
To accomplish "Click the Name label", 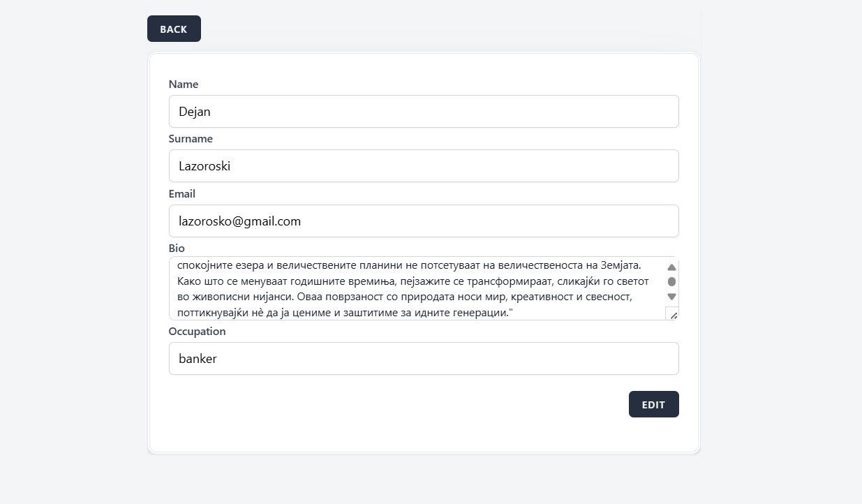I will coord(184,84).
